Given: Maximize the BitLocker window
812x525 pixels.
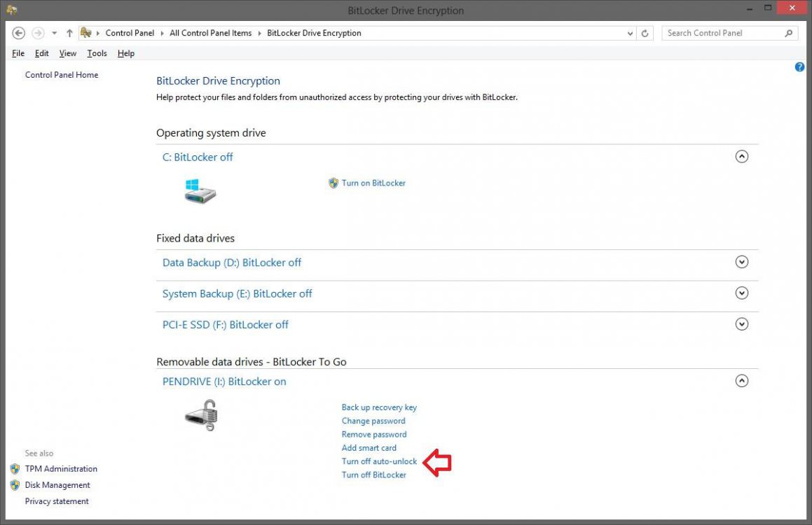Looking at the screenshot, I should [x=768, y=8].
